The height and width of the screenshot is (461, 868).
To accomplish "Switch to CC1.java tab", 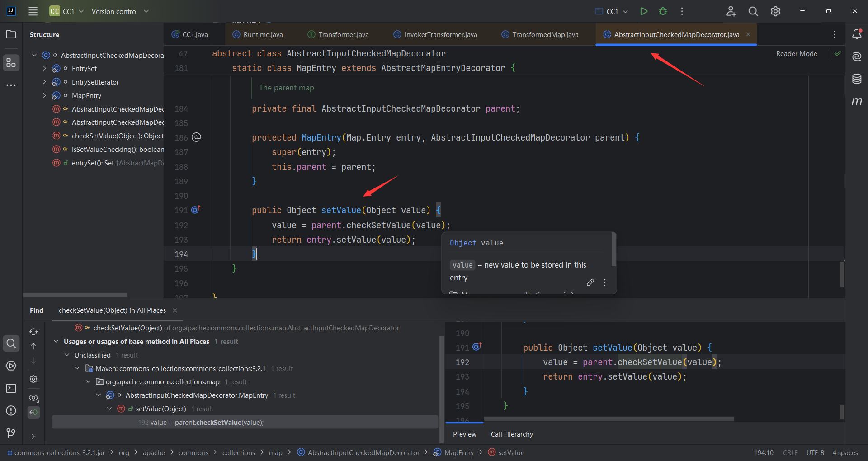I will (x=190, y=34).
